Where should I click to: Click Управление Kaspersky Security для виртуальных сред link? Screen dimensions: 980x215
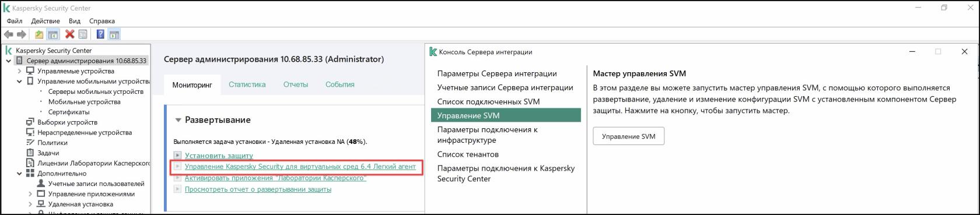coord(300,167)
